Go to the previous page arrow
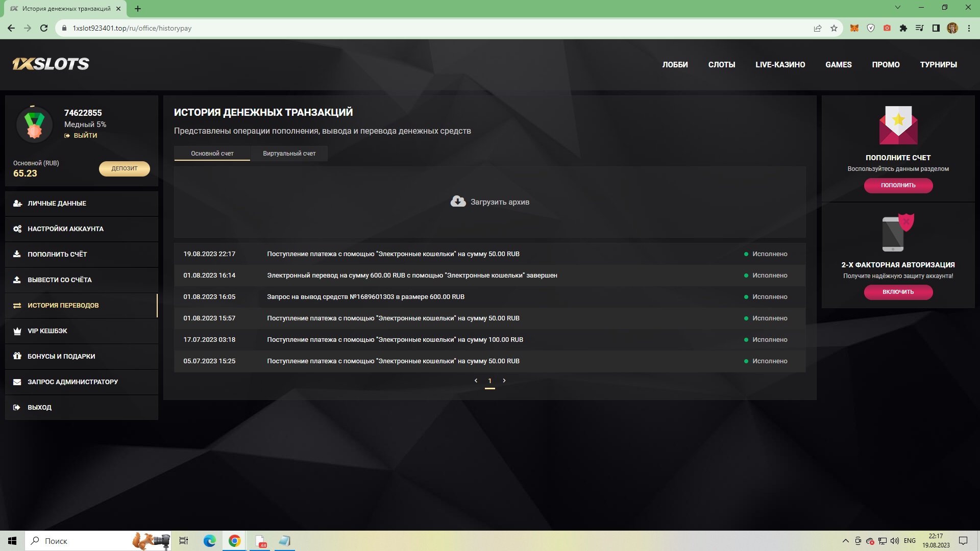This screenshot has width=980, height=551. (x=476, y=381)
